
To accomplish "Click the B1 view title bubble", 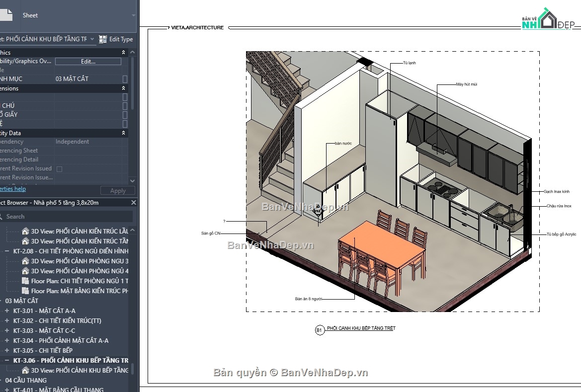I will pos(319,330).
